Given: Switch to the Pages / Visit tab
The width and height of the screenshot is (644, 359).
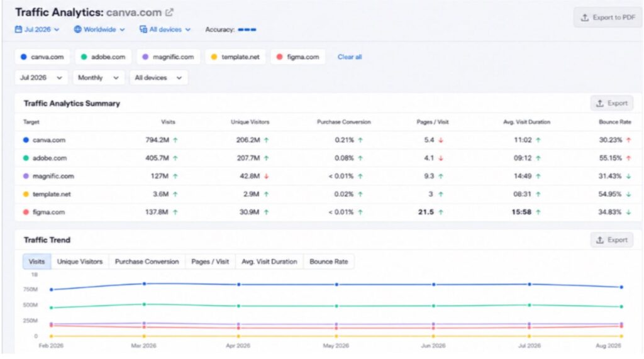Looking at the screenshot, I should point(210,262).
